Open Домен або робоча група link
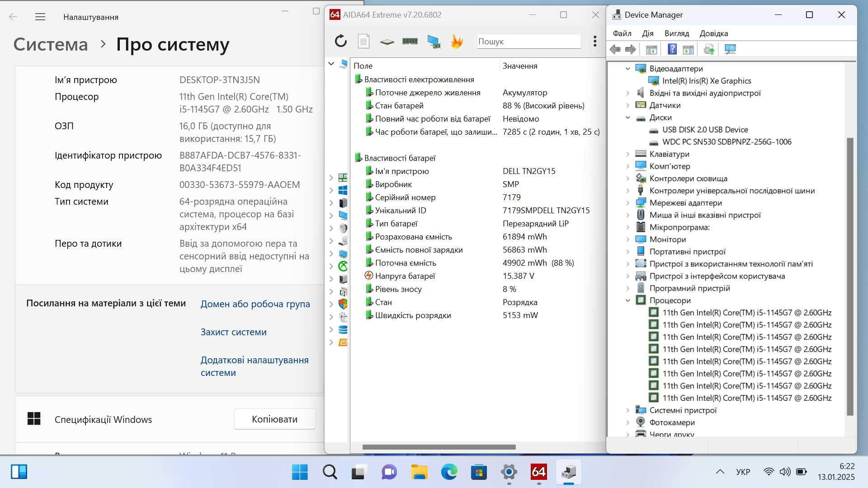868x488 pixels. point(255,304)
